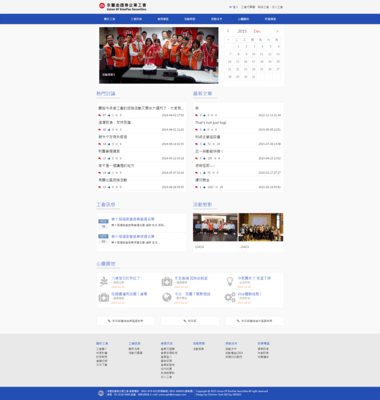This screenshot has width=380, height=400.
Task: Click the red union logo in header
Action: click(102, 6)
